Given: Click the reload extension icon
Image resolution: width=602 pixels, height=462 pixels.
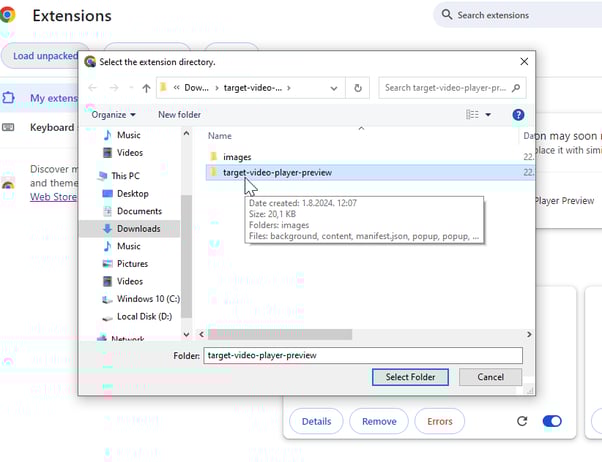Looking at the screenshot, I should click(522, 422).
